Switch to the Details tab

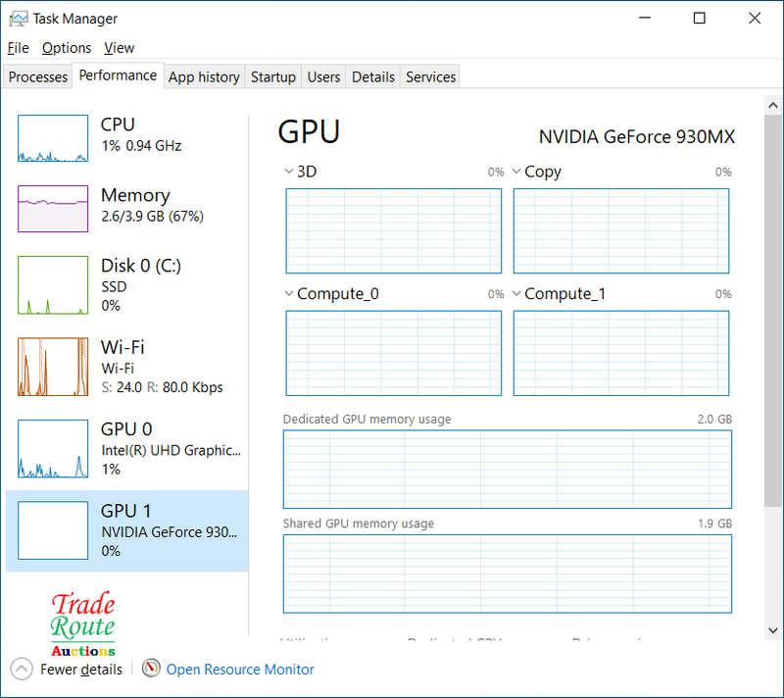(x=373, y=77)
